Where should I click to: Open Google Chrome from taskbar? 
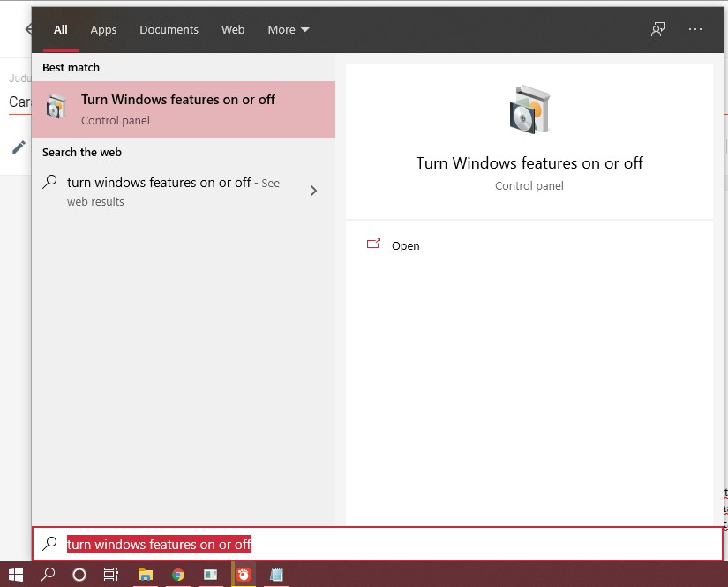[178, 575]
